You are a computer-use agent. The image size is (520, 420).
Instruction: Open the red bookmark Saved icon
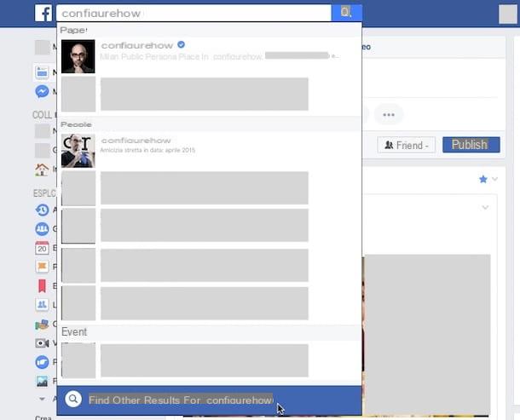click(42, 285)
